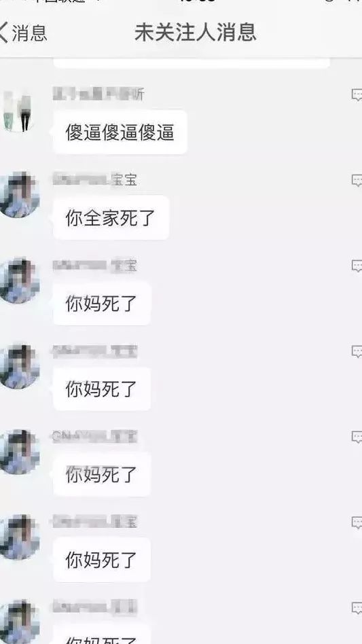Tap reply icon beside 傻逼傻逼傻逼 message
Viewport: 362px width, 644px height.
click(357, 95)
